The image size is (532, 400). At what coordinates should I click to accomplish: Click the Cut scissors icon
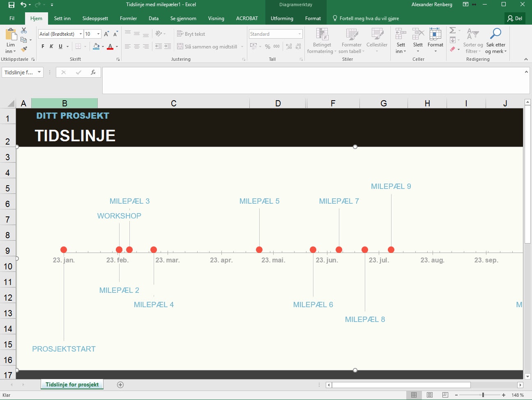pos(24,30)
